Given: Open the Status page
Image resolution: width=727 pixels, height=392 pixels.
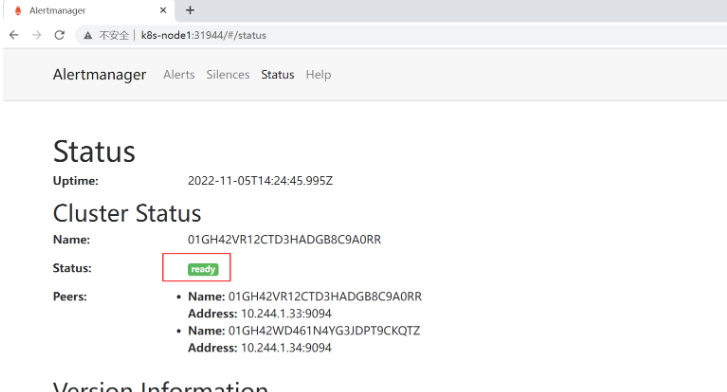Looking at the screenshot, I should click(x=277, y=75).
